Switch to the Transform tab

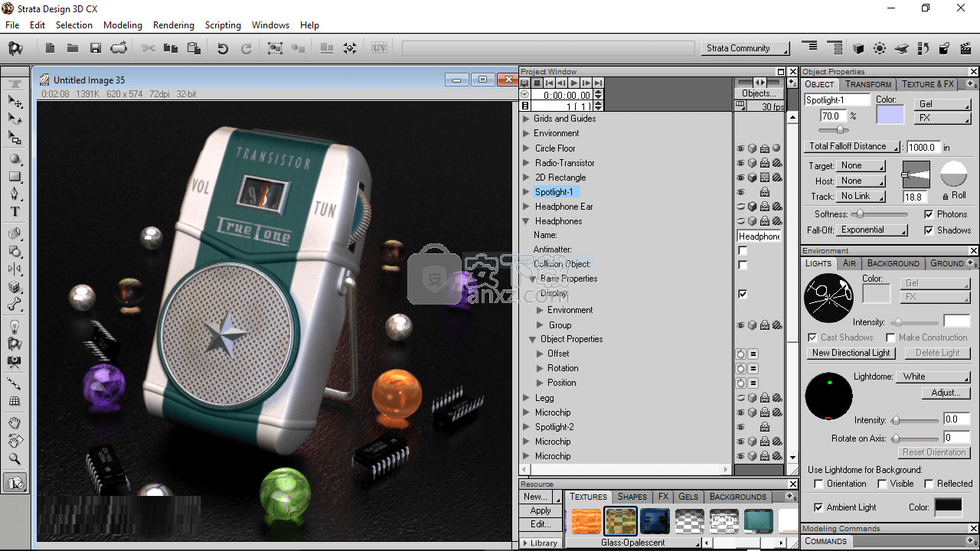pyautogui.click(x=868, y=84)
